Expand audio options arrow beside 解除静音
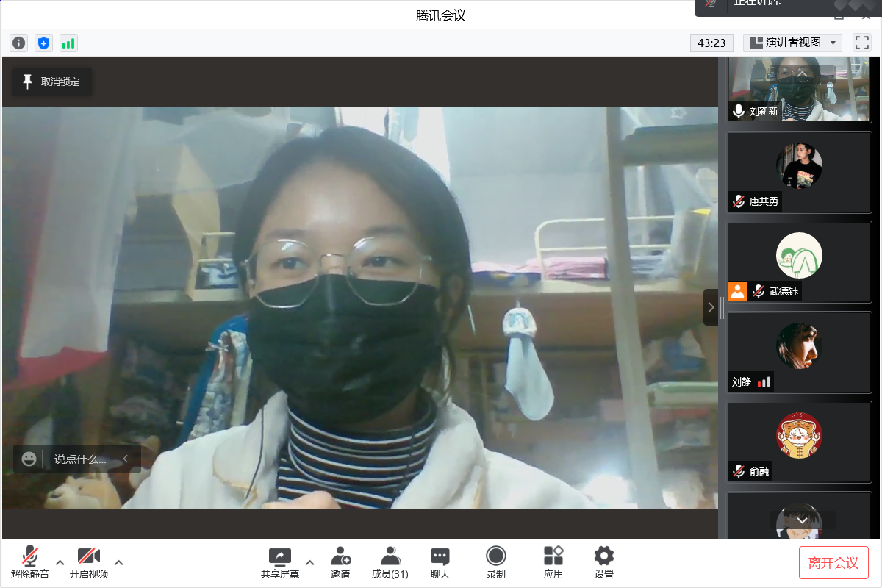This screenshot has height=588, width=882. coord(60,562)
